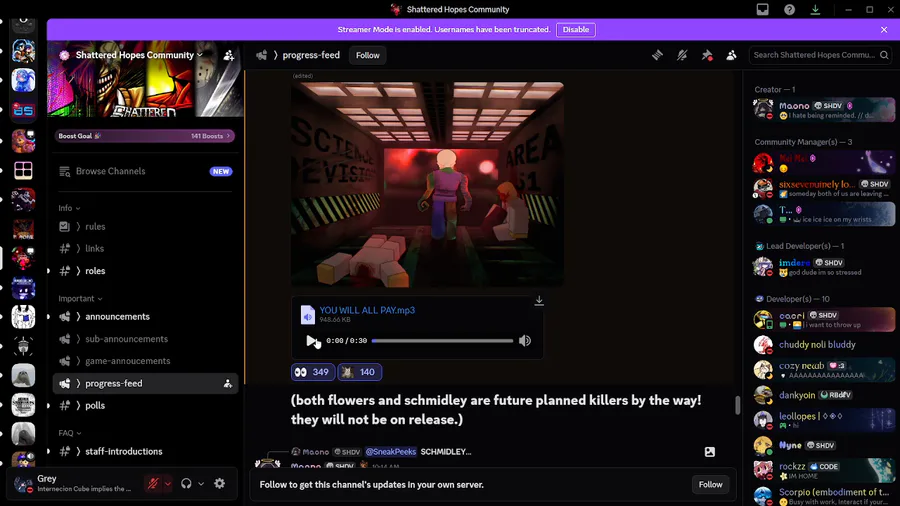Click Follow button in bottom bar
The image size is (900, 506).
pos(711,485)
